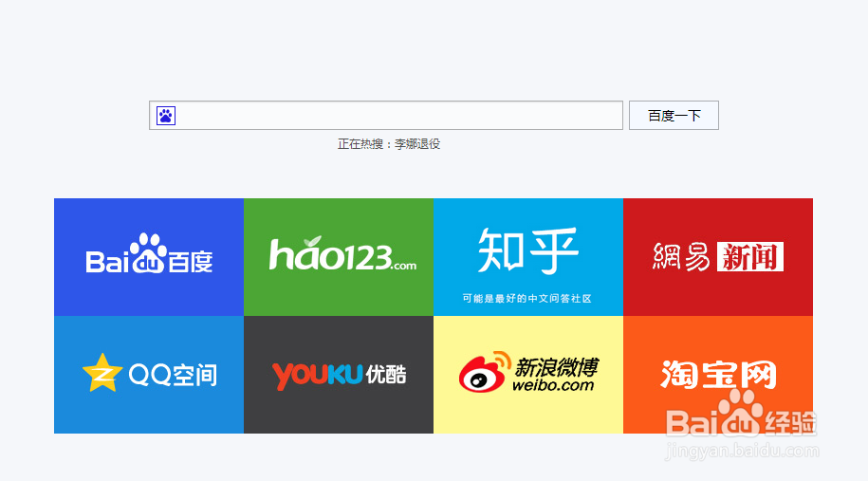868x481 pixels.
Task: Open the 新浪微博 weibo.com tile
Action: point(528,375)
